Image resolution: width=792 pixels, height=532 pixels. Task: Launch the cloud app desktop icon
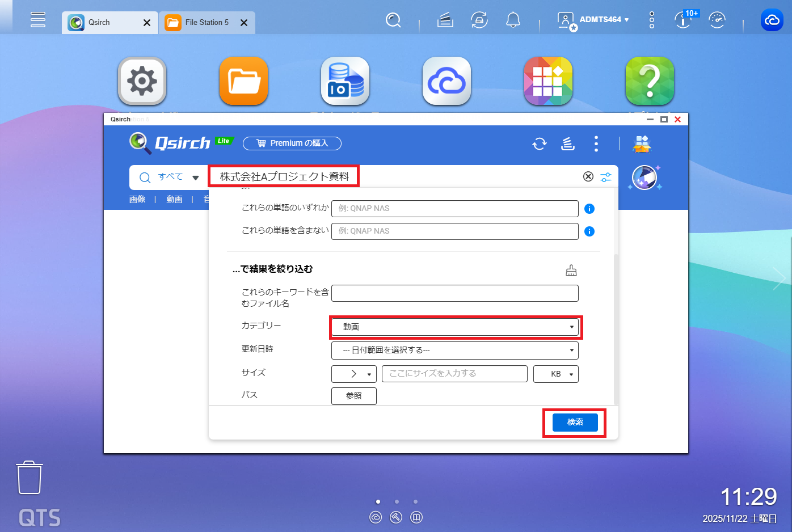coord(446,81)
